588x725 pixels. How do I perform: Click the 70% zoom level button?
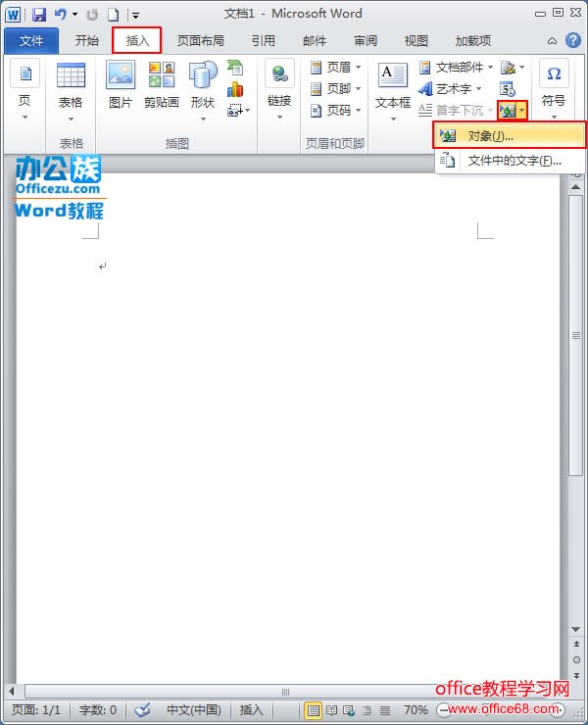click(416, 709)
